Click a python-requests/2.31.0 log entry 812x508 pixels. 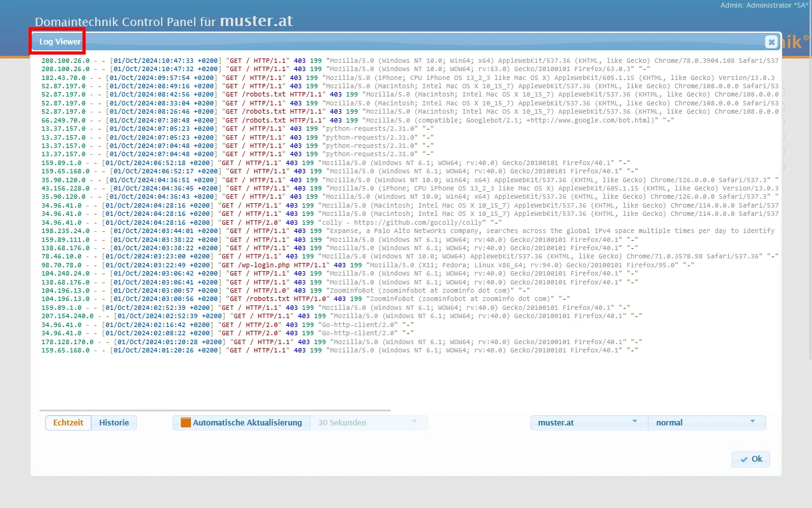(x=254, y=128)
